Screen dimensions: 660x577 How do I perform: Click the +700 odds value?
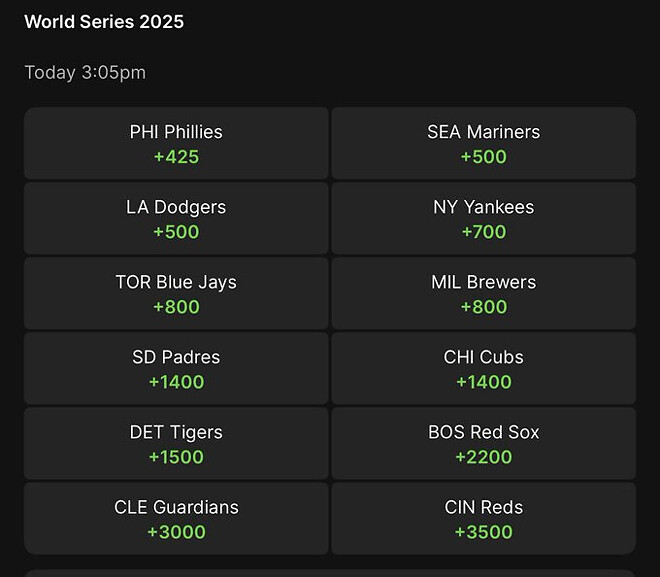[x=483, y=232]
